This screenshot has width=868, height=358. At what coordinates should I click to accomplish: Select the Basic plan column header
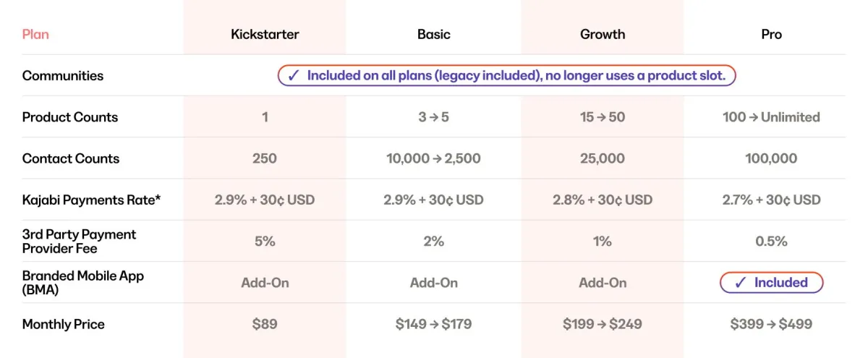[434, 34]
